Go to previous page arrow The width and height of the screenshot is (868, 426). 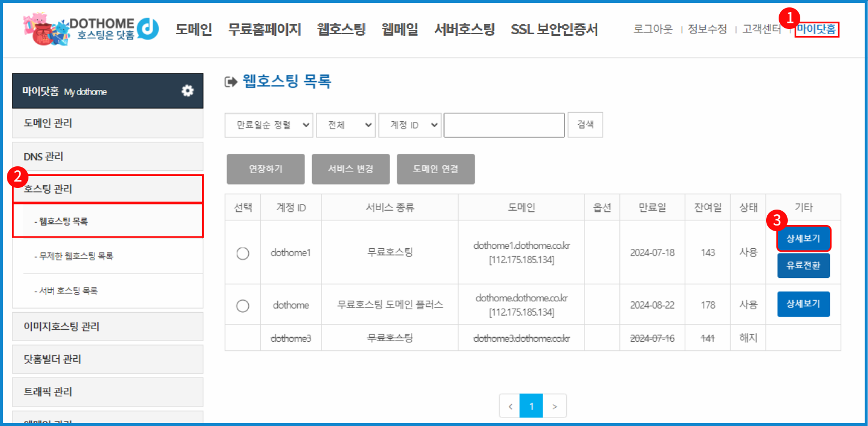(x=510, y=406)
